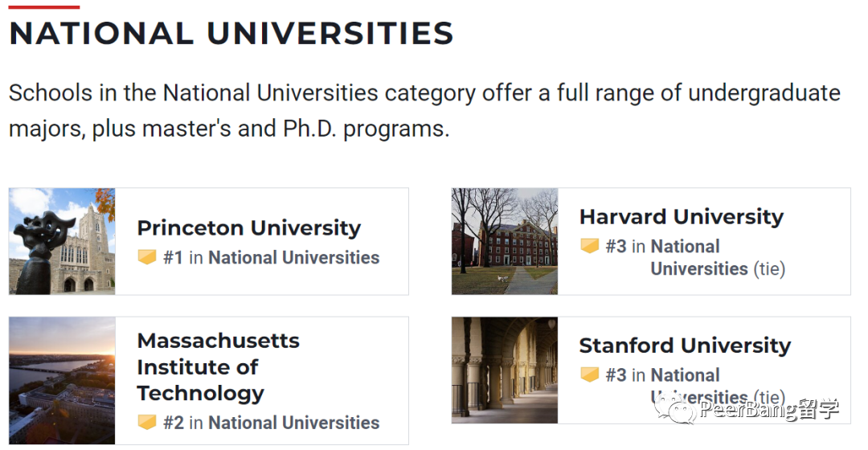Click 'National Universities' link under MIT
This screenshot has height=450, width=868.
(x=293, y=422)
